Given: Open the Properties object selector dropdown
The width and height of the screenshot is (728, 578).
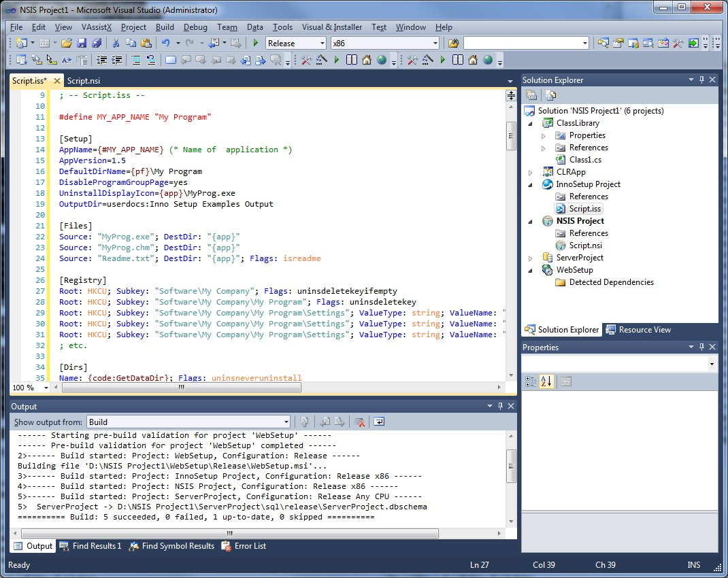Looking at the screenshot, I should coord(712,364).
